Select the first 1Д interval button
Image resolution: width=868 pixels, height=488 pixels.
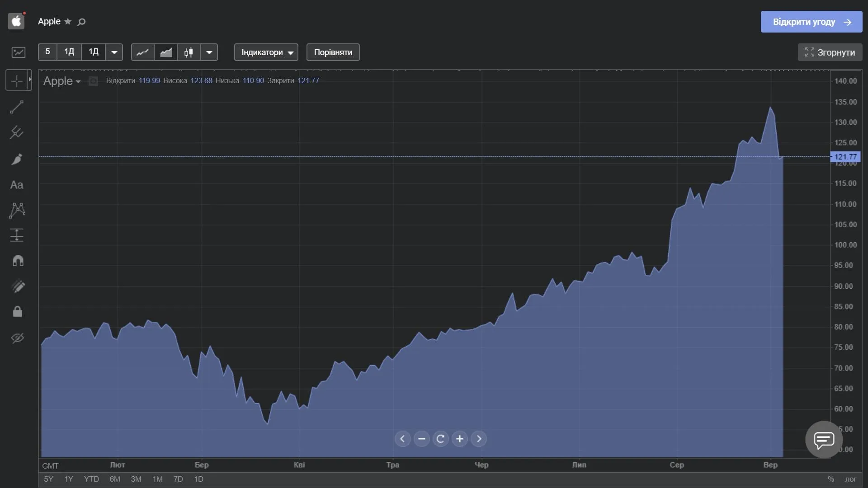click(x=69, y=52)
